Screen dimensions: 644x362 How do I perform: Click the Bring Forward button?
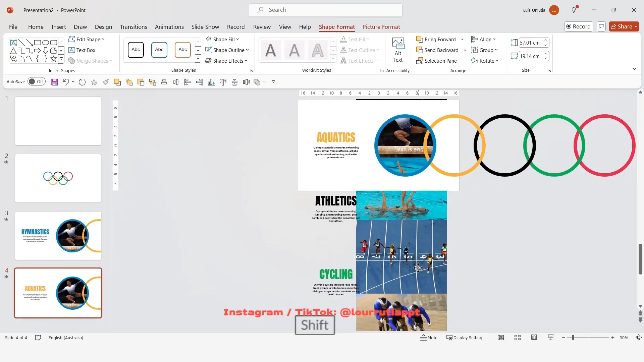pos(436,39)
